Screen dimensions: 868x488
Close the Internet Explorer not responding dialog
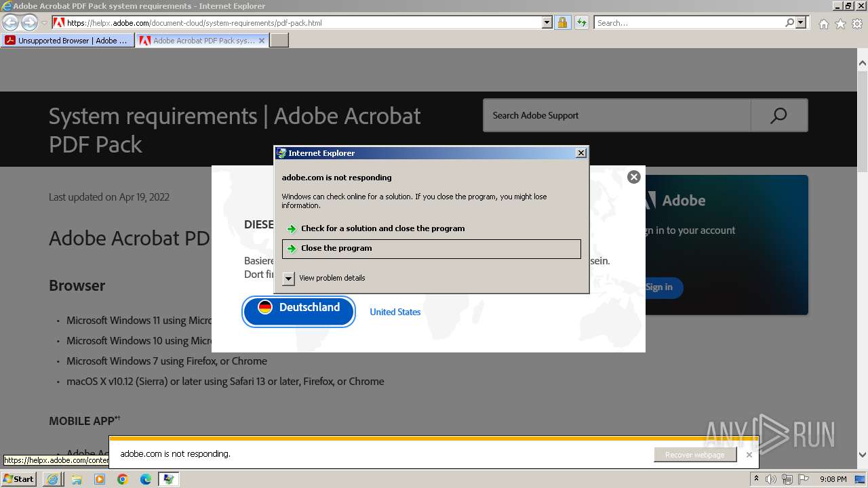point(581,153)
